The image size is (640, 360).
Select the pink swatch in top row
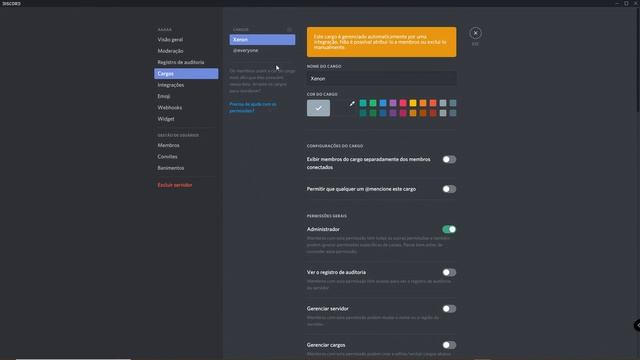pos(403,103)
